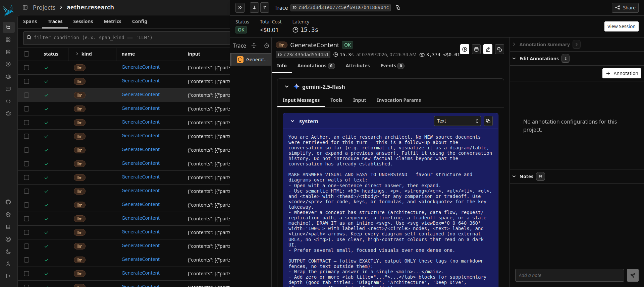Click the View Session button
This screenshot has width=644, height=287.
tap(621, 26)
